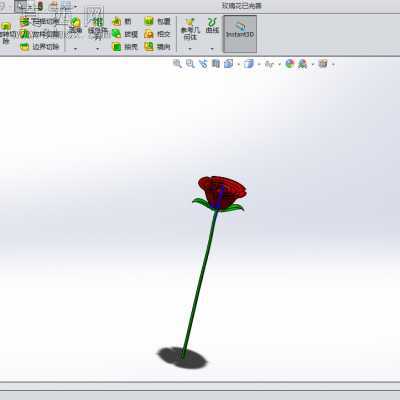The width and height of the screenshot is (400, 400).
Task: Apply the Fillet (圆角) feature
Action: click(x=75, y=26)
